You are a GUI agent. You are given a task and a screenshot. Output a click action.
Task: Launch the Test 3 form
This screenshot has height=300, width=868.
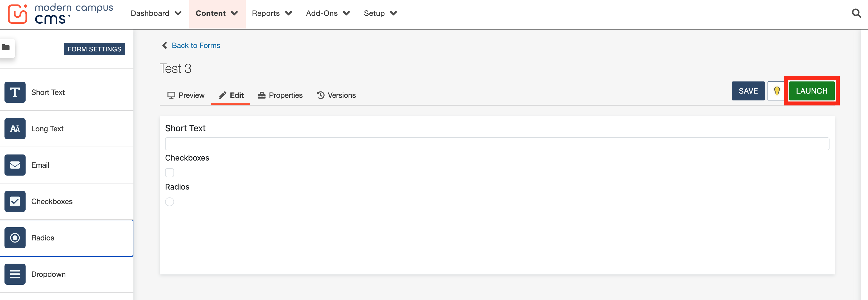(x=811, y=91)
